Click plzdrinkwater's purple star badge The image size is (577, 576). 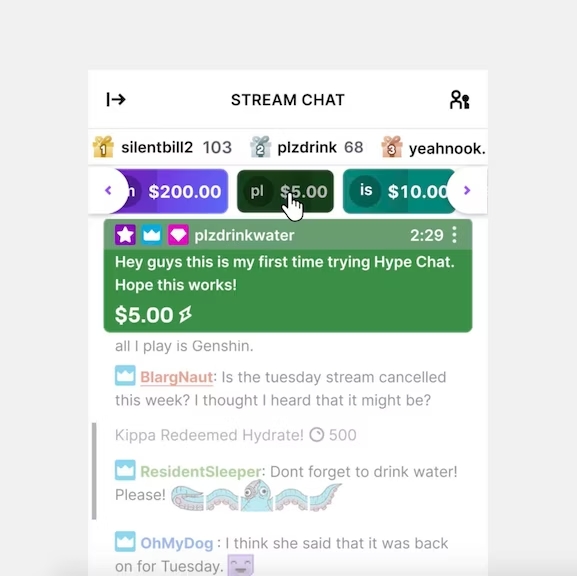coord(125,235)
